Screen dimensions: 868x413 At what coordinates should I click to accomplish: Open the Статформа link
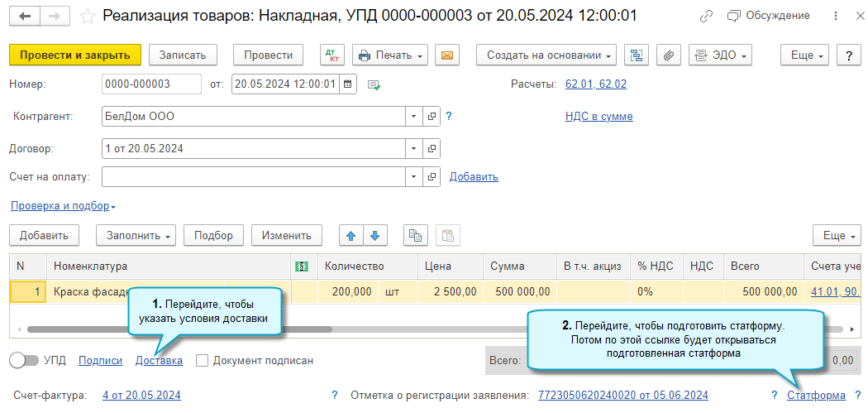pos(816,396)
